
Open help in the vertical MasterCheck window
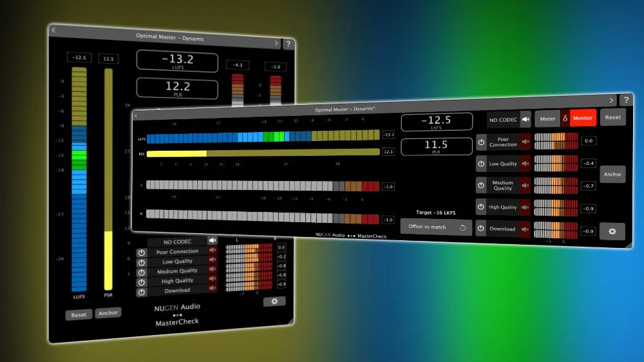coord(289,44)
